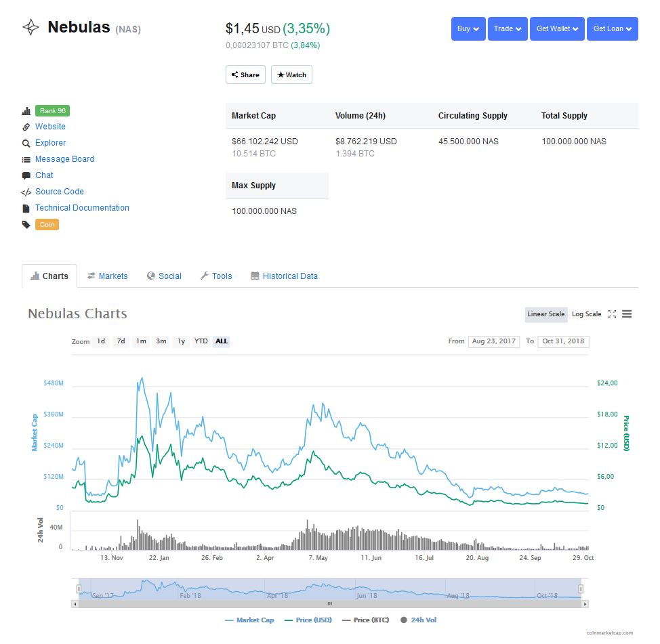Set chart zoom to ALL
This screenshot has width=660, height=644.
(222, 341)
